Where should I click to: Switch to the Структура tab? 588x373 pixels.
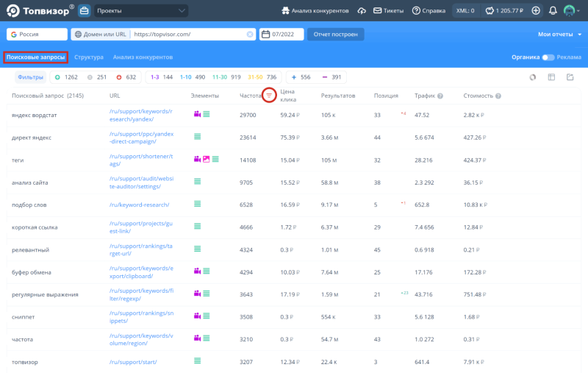coord(89,57)
